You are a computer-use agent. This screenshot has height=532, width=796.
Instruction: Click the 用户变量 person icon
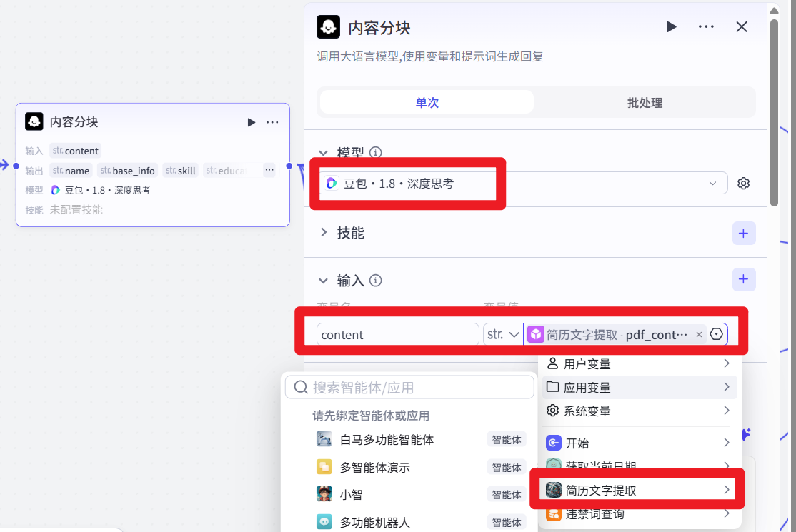click(552, 363)
